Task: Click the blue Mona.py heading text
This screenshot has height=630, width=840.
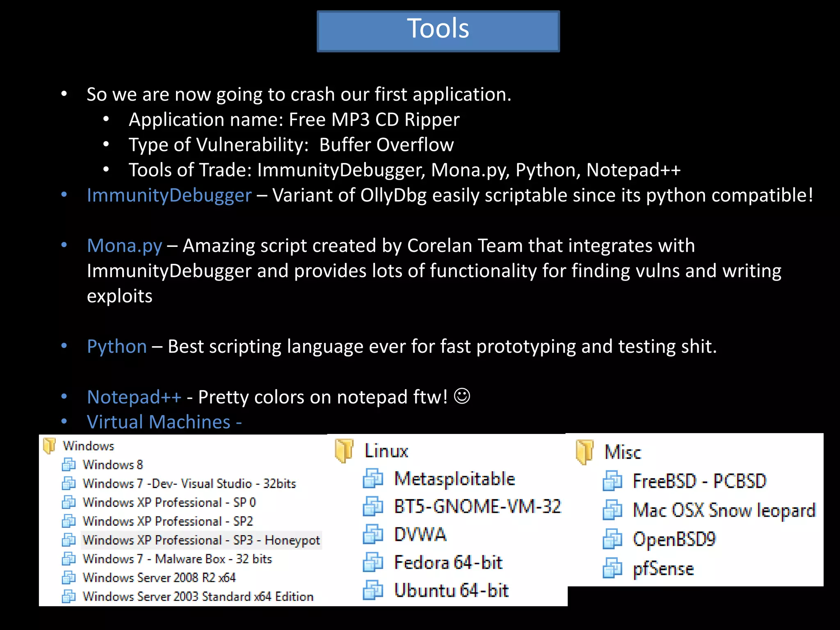Action: [x=125, y=246]
